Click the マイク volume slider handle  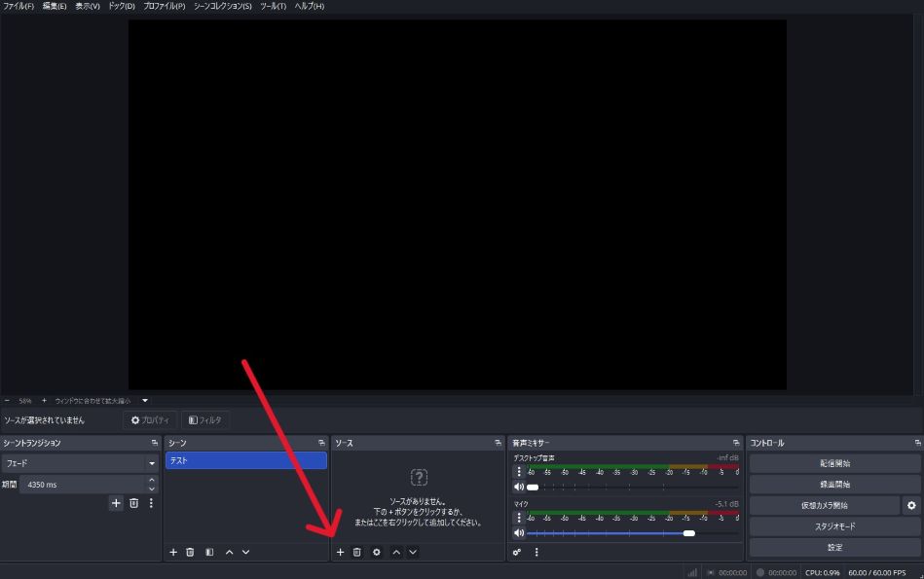pos(689,533)
